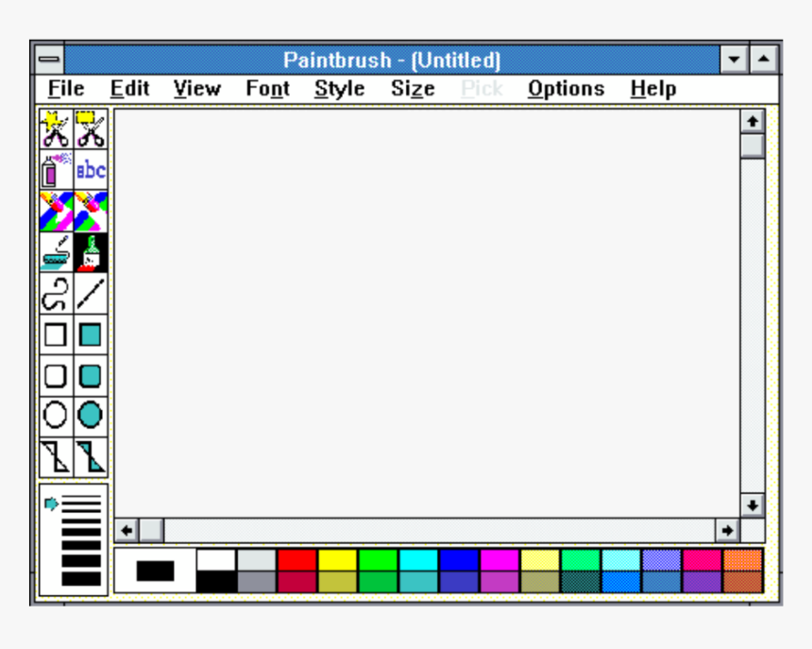Open the Style menu
Viewport: 812px width, 649px height.
pos(340,89)
